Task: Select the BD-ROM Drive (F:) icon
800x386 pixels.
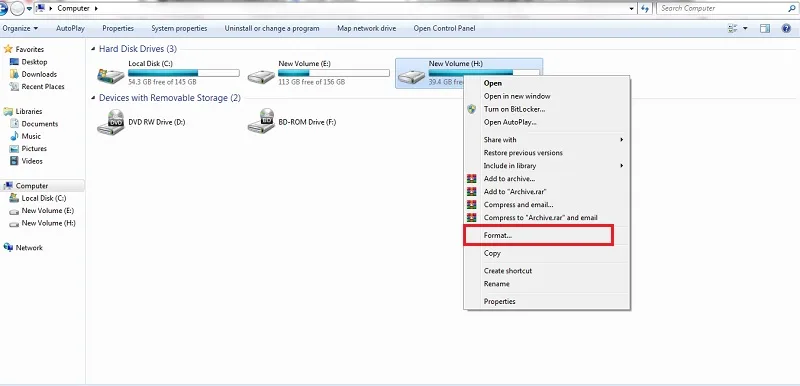Action: coord(261,122)
